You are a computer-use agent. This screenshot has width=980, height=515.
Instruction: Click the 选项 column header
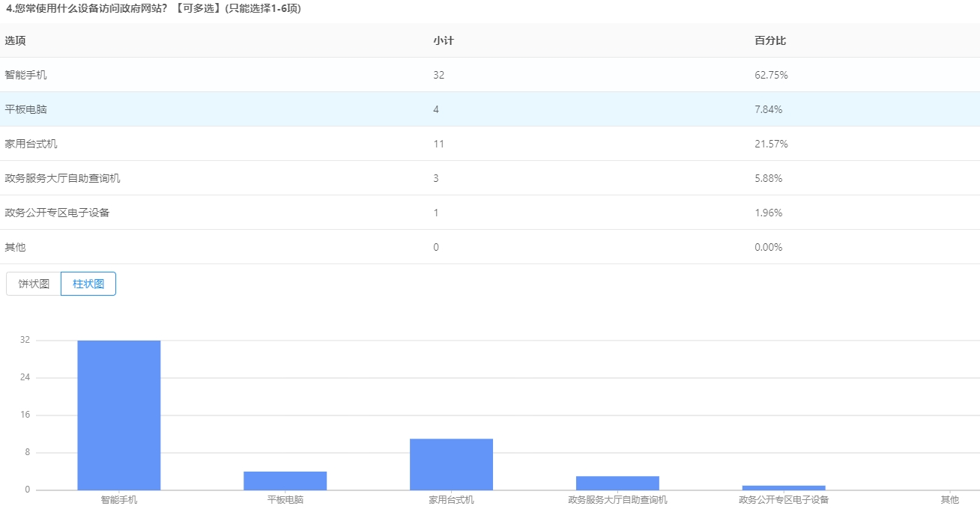(x=15, y=40)
